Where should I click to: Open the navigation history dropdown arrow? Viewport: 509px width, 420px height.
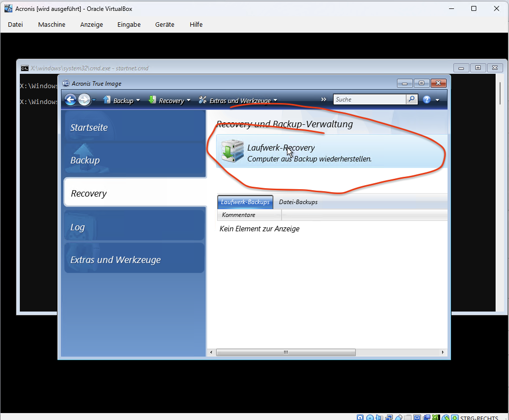[x=94, y=100]
